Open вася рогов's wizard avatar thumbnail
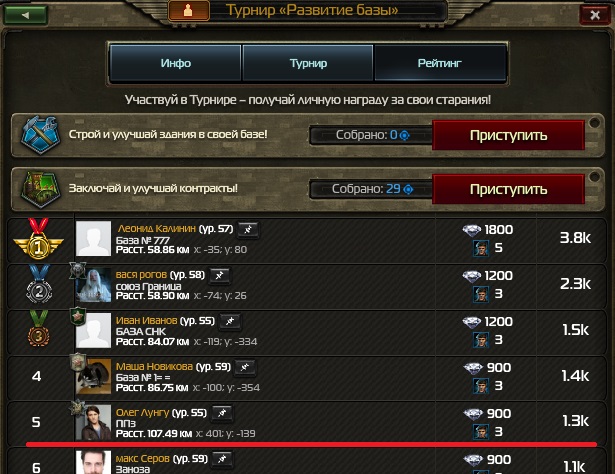The image size is (615, 474). click(x=93, y=285)
